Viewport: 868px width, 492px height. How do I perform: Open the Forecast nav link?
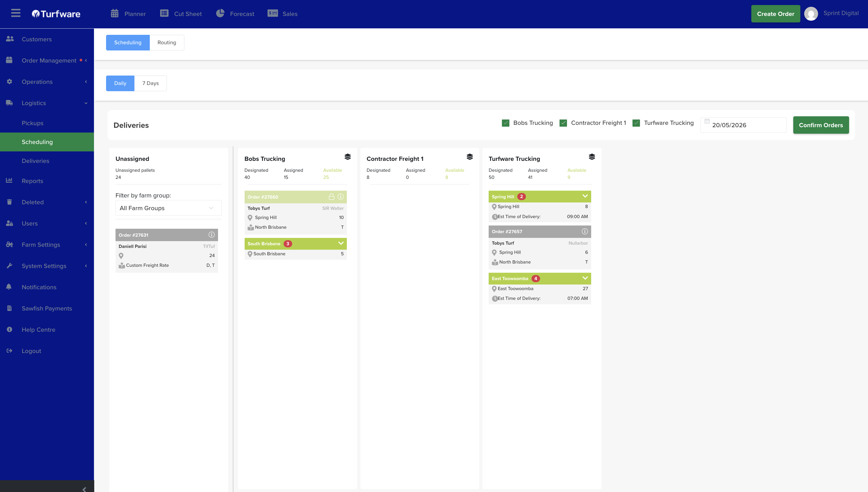click(x=242, y=14)
